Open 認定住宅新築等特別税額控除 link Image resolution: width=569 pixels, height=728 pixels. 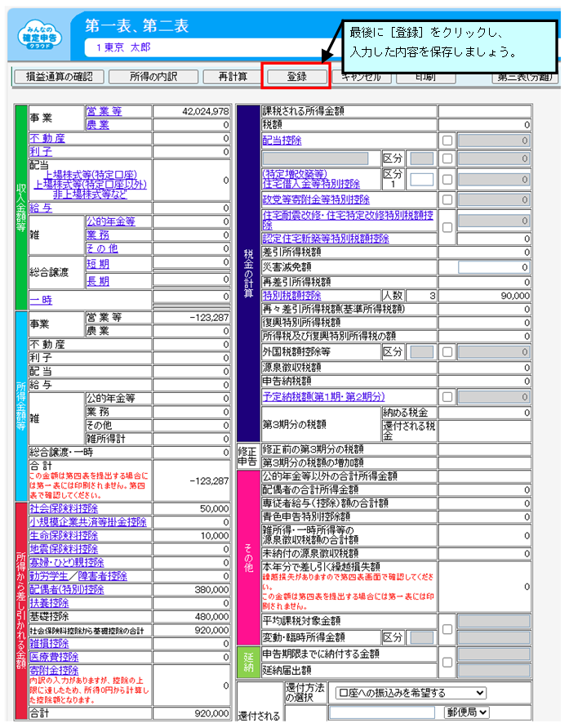tap(326, 239)
